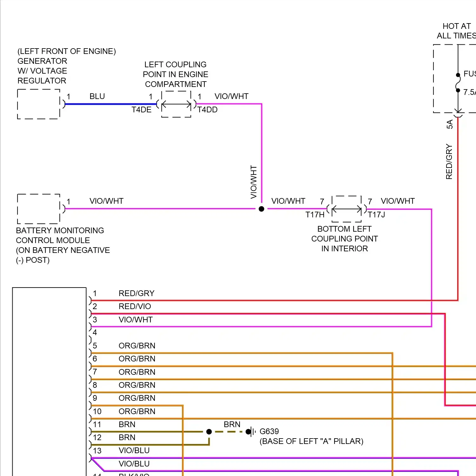Click the 'LEFT COUPLING POINT IN ENGINE COMPARTMENT' label

[x=175, y=74]
